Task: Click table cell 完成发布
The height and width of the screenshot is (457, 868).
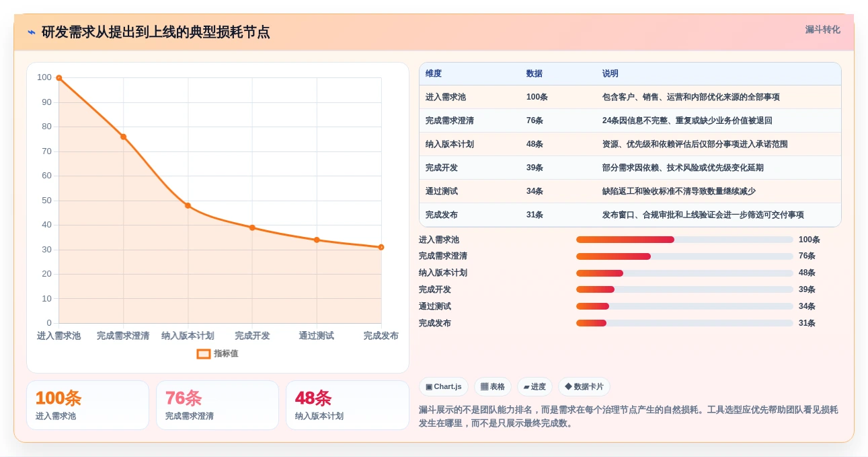Action: [442, 215]
